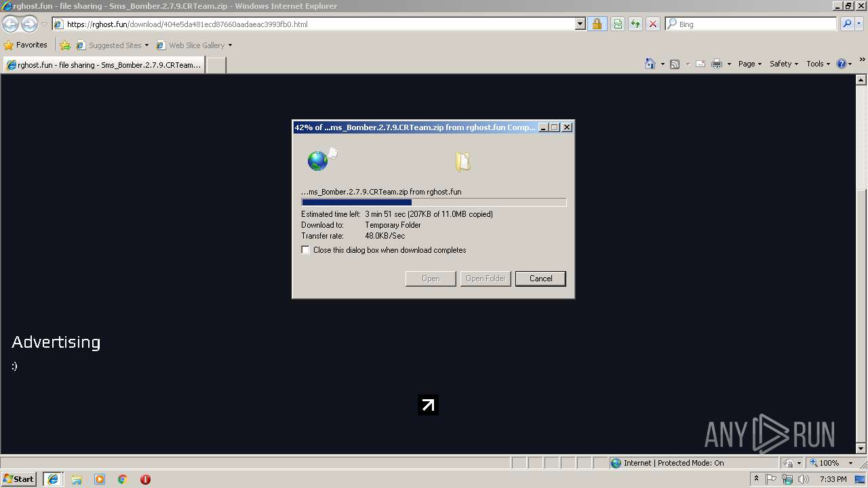The width and height of the screenshot is (868, 488).
Task: Click the rghost.fun URL address field
Action: [x=313, y=24]
